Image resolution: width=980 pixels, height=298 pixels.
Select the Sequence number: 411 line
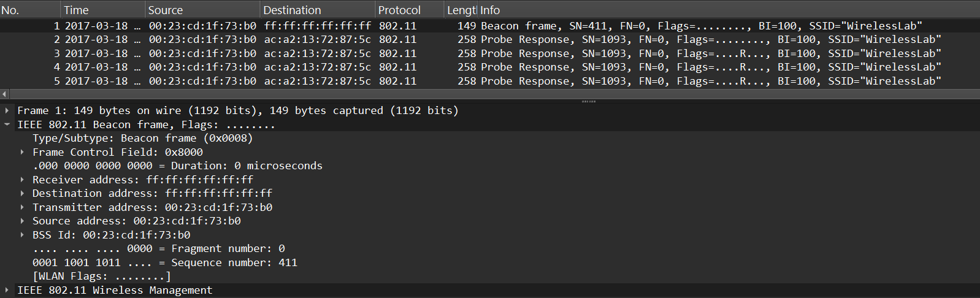[x=165, y=262]
